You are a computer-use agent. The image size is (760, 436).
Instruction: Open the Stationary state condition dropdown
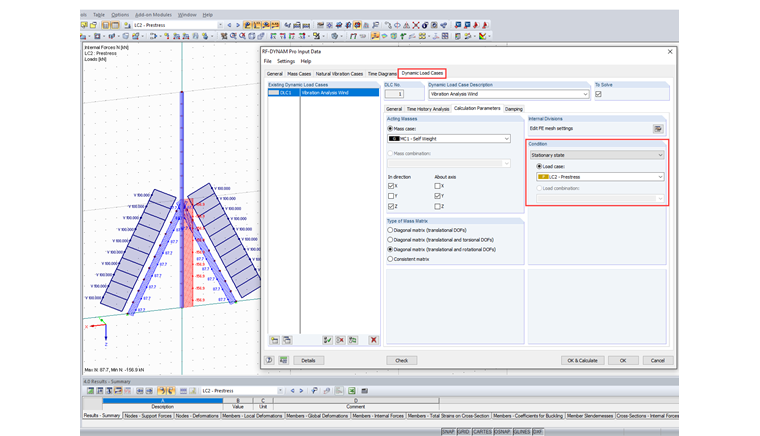pos(595,155)
